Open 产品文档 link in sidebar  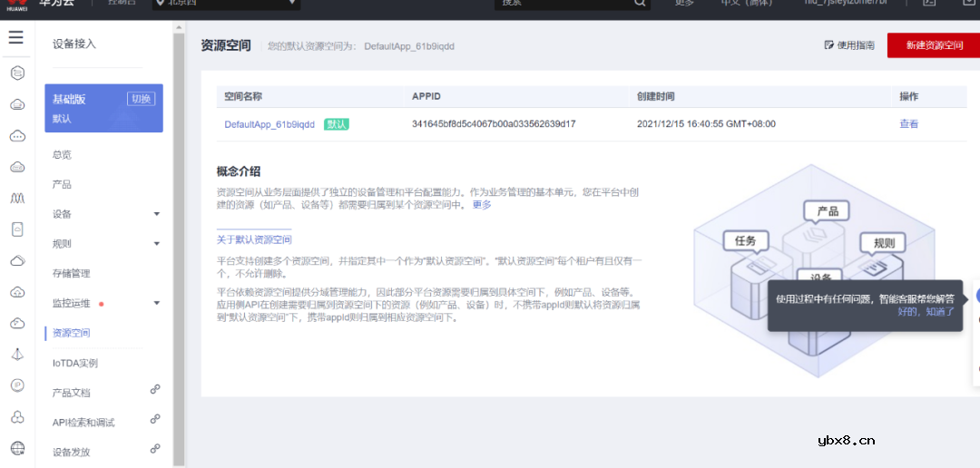72,393
